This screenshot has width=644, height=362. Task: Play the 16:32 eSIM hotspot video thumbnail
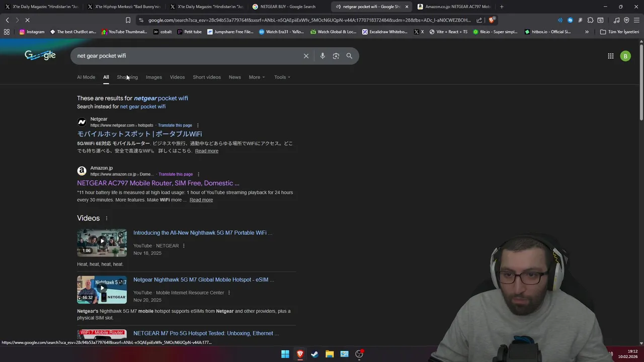[x=102, y=290]
